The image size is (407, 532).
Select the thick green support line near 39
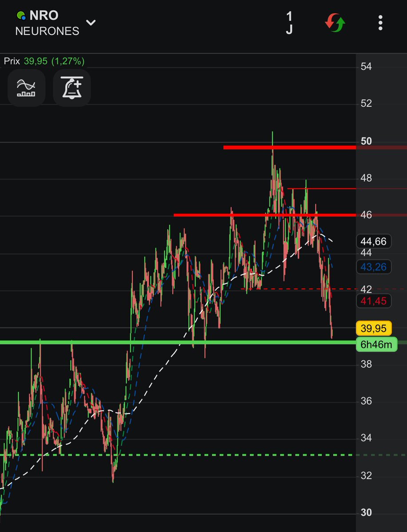(x=178, y=342)
